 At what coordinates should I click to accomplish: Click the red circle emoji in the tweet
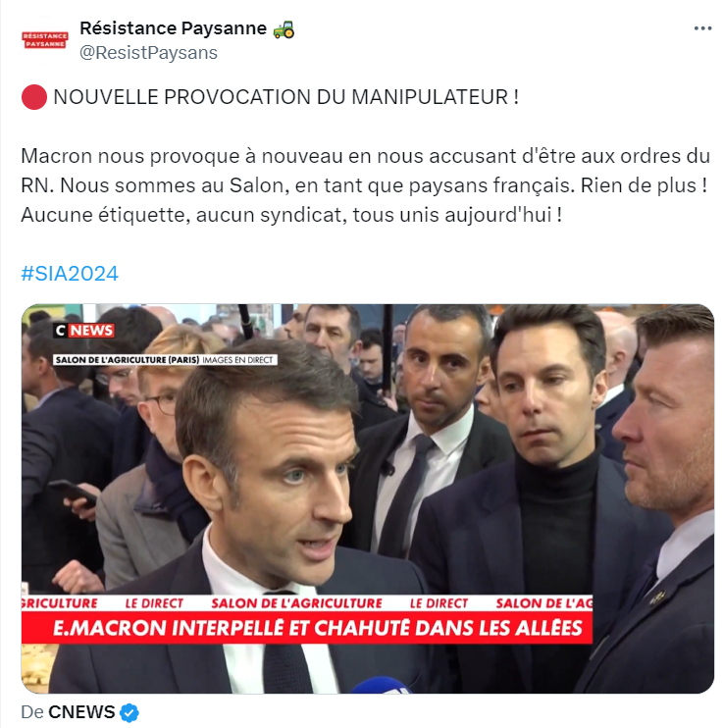click(34, 97)
